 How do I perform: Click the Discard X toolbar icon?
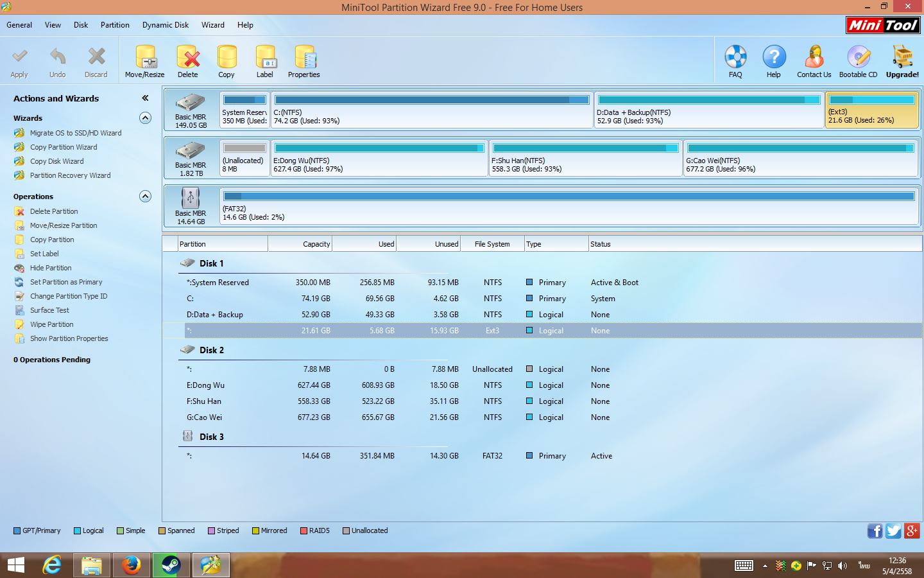pyautogui.click(x=96, y=57)
